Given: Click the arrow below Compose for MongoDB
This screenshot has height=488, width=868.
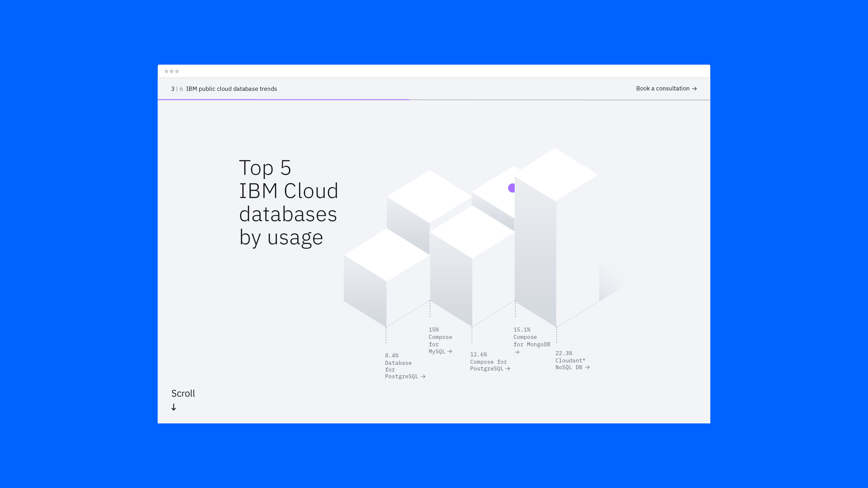Looking at the screenshot, I should 517,352.
